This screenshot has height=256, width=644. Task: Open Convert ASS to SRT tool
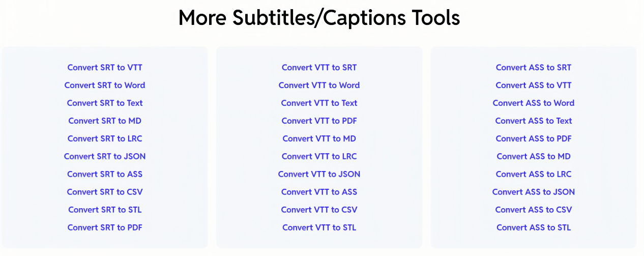(534, 67)
